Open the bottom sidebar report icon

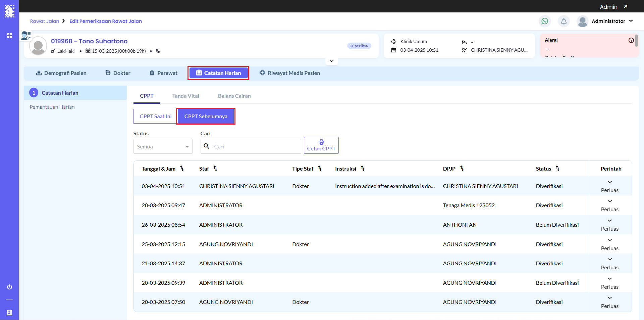click(x=9, y=312)
